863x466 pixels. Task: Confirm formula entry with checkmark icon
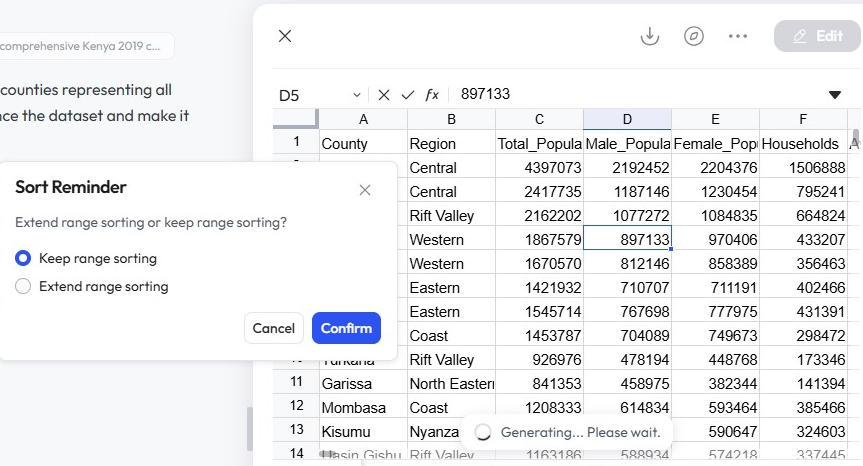pos(407,95)
